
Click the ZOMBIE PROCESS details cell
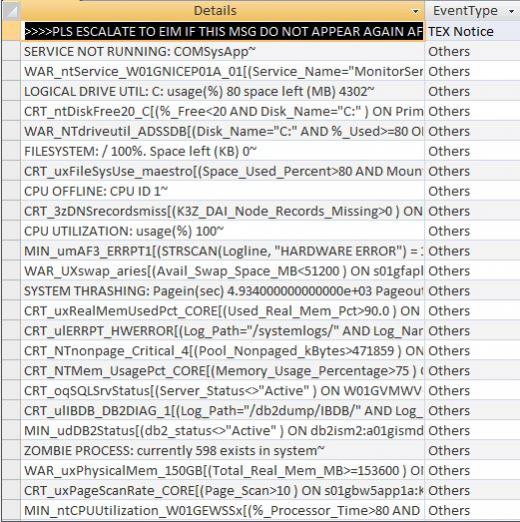click(x=223, y=451)
